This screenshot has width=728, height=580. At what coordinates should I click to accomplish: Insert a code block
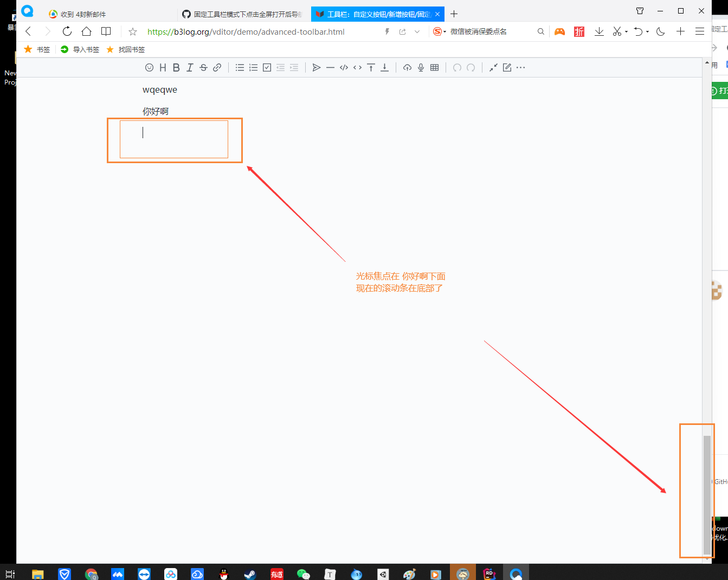pyautogui.click(x=344, y=67)
